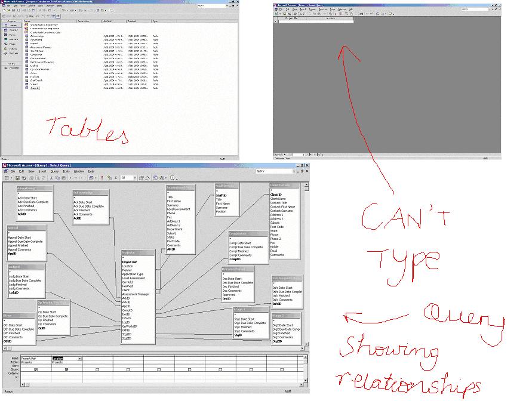Click the red Run query exclamation icon
532x401 pixels.
click(x=102, y=178)
